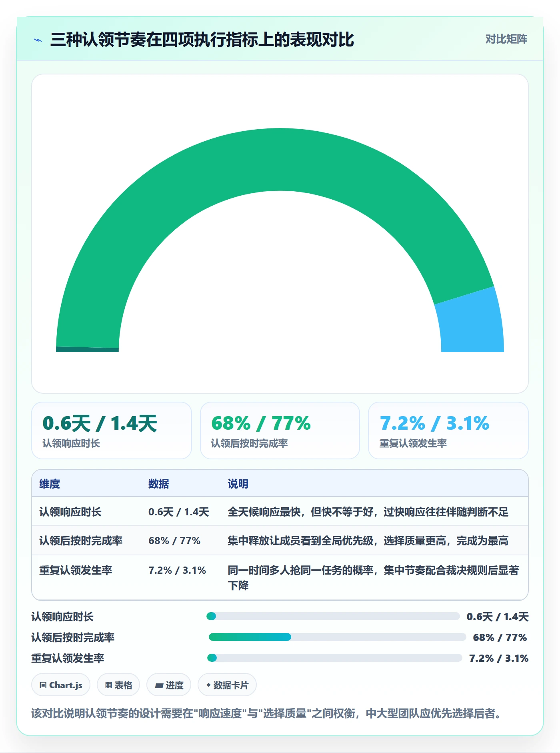Click the 认领响应时长 progress bar

click(x=333, y=616)
